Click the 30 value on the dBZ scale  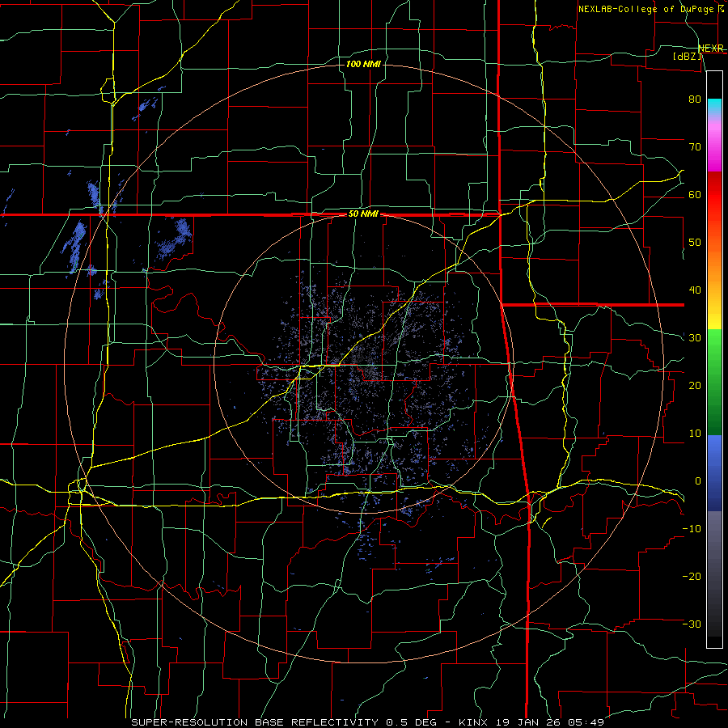point(695,338)
